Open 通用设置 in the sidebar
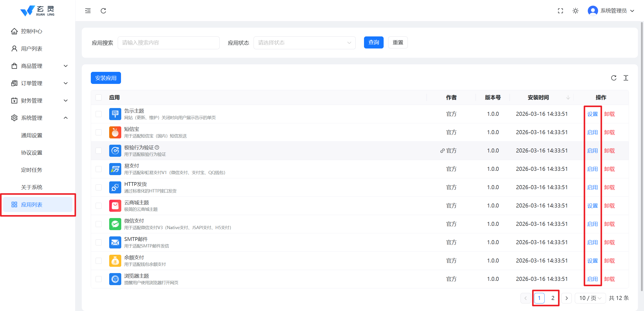This screenshot has height=311, width=644. click(32, 135)
